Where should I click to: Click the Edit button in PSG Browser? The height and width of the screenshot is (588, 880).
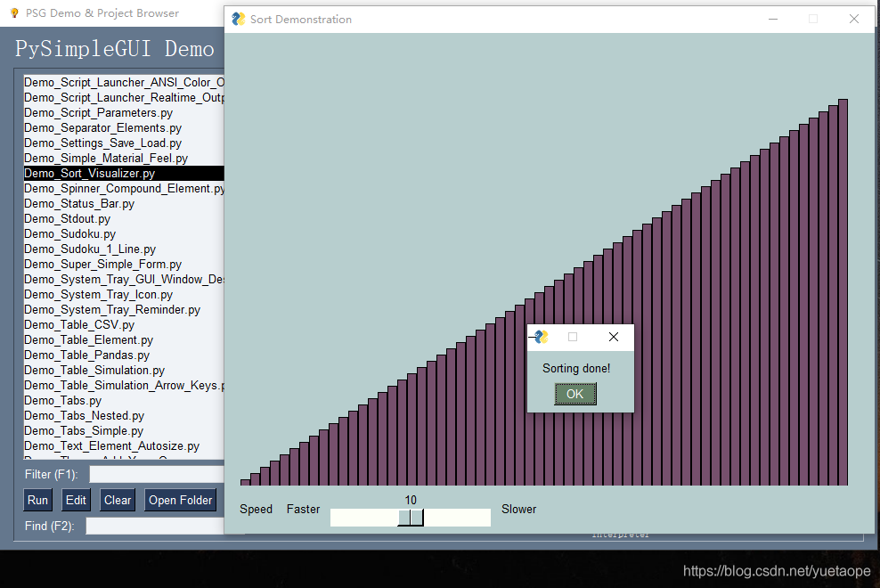click(76, 500)
